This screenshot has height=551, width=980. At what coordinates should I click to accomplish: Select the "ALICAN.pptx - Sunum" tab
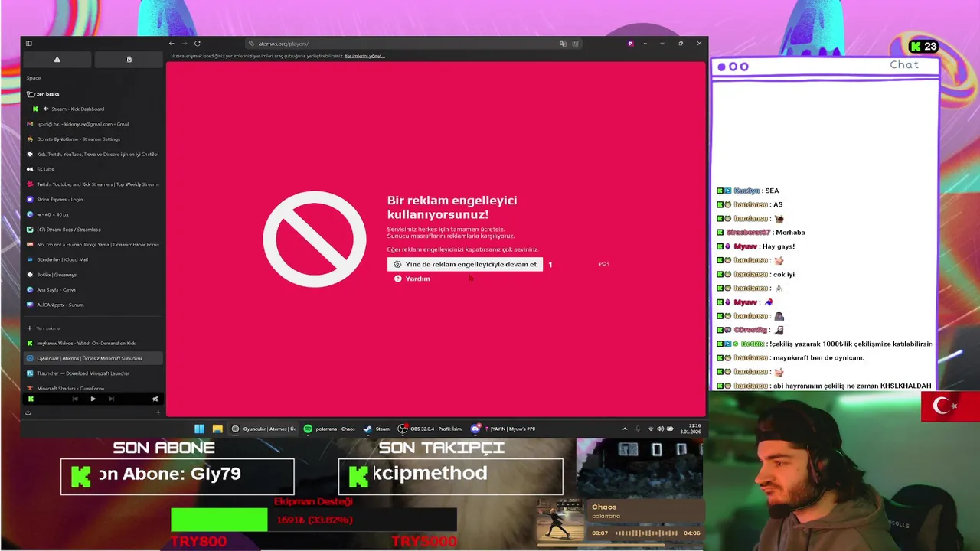[x=93, y=305]
